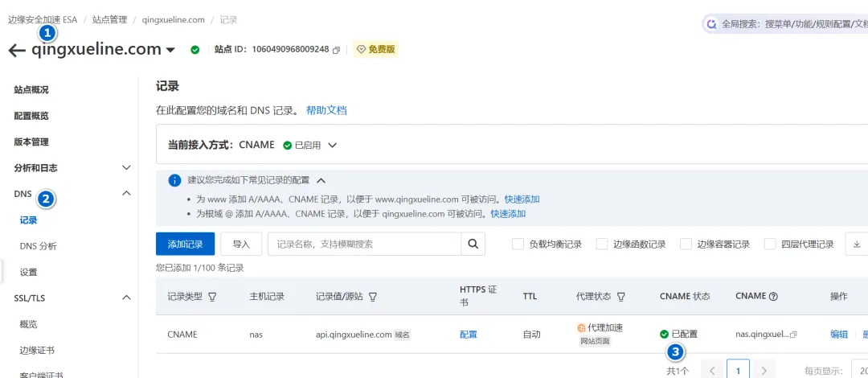Expand the 当前接入方式 CNAME panel chevron
The width and height of the screenshot is (868, 378).
click(x=332, y=146)
